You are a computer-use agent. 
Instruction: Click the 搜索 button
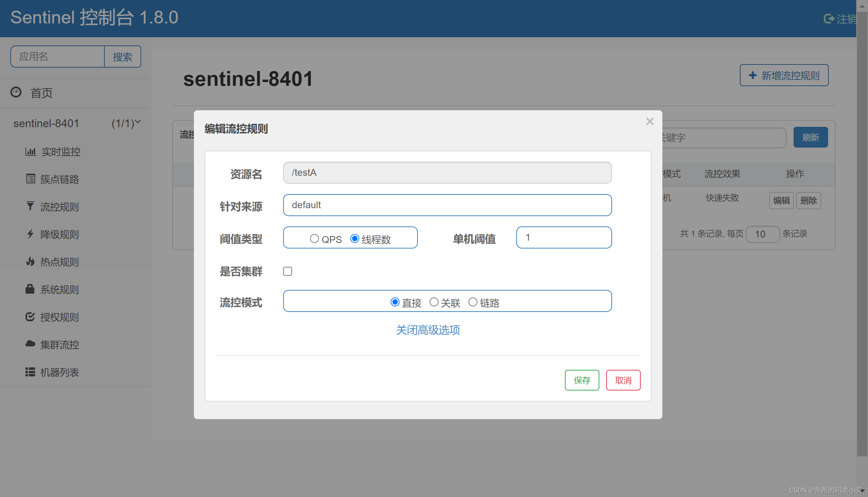click(123, 57)
